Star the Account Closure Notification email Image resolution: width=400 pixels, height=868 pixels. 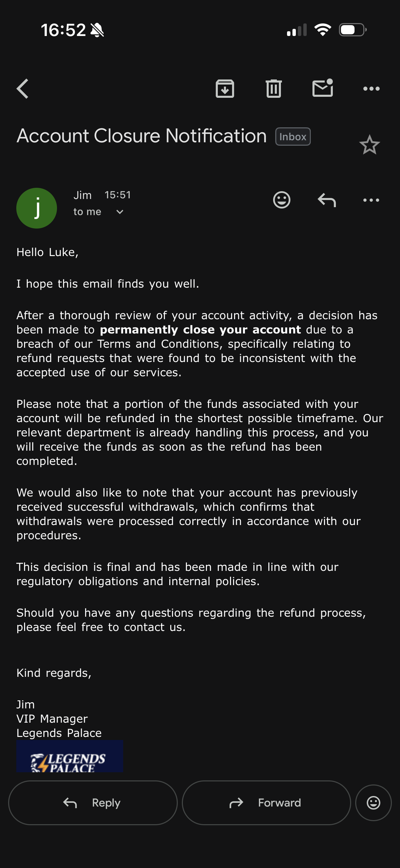[x=369, y=145]
